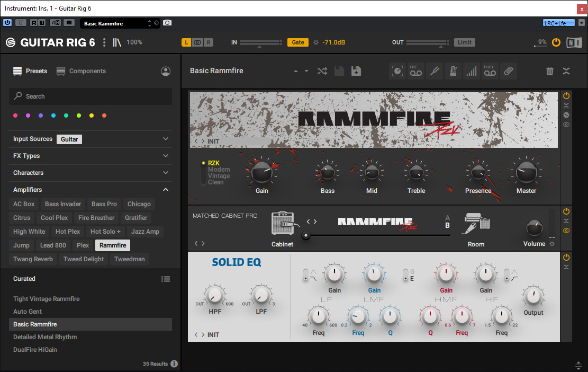The image size is (588, 372).
Task: Open the Detailed Metal Rhythm preset
Action: click(45, 337)
